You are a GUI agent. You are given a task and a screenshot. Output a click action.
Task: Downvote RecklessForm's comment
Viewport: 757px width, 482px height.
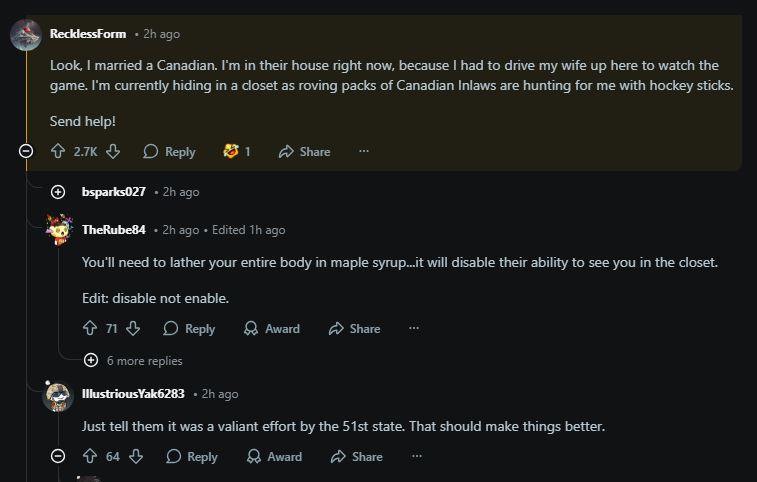click(113, 152)
